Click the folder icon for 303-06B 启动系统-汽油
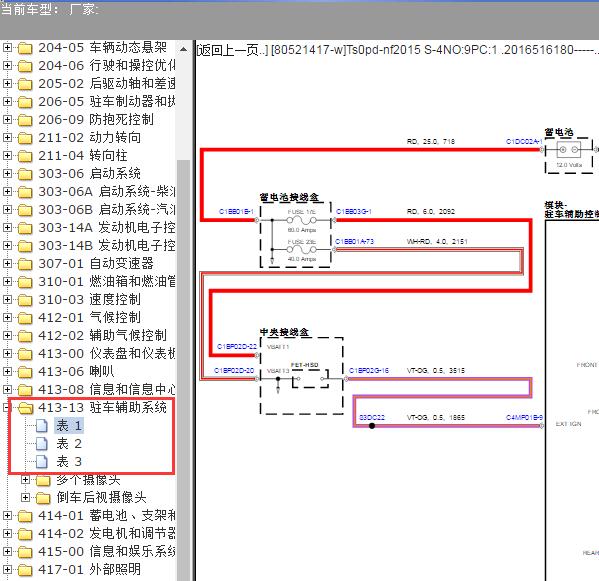599x581 pixels. [25, 210]
